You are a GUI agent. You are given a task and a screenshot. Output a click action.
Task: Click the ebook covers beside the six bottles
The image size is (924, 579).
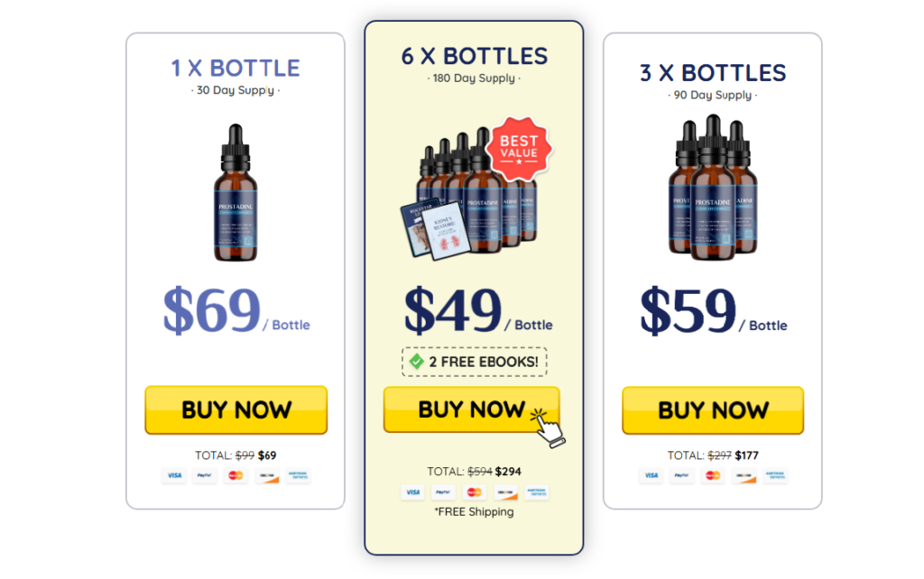click(436, 230)
